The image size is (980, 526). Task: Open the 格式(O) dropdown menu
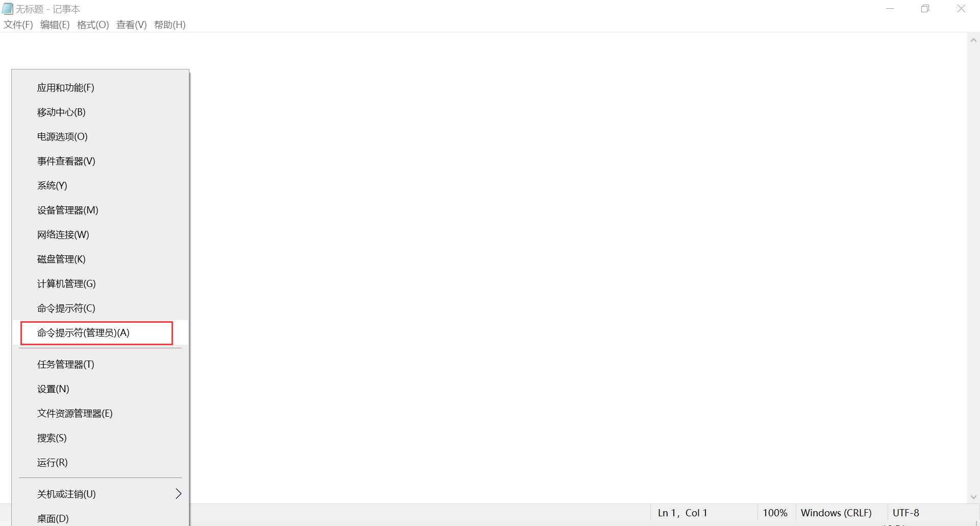click(x=93, y=25)
